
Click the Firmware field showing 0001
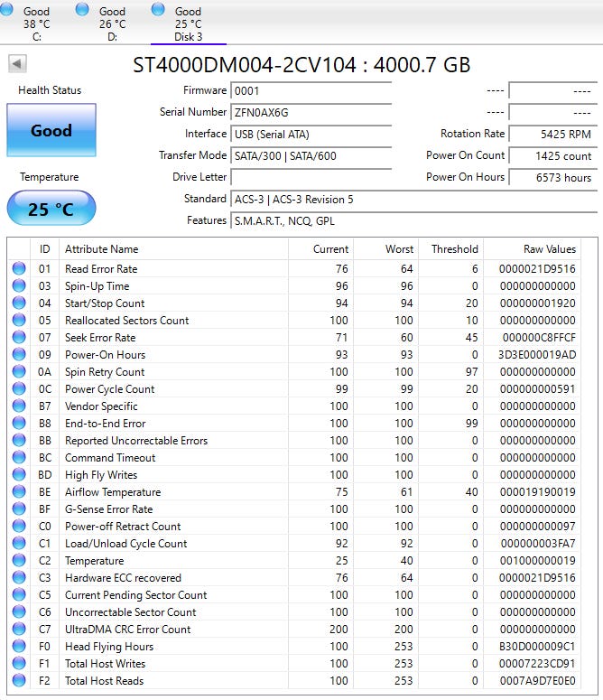[x=311, y=90]
